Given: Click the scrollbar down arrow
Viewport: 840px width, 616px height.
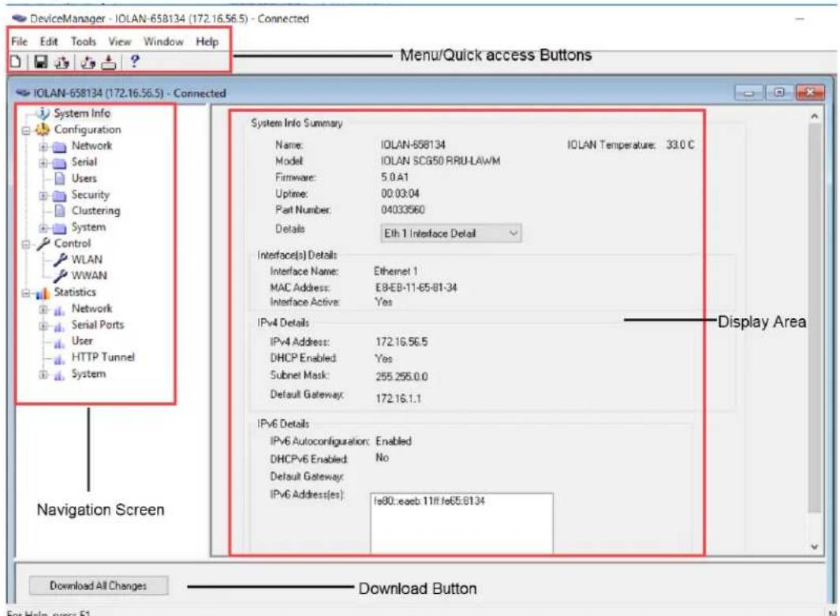Looking at the screenshot, I should coord(814,547).
